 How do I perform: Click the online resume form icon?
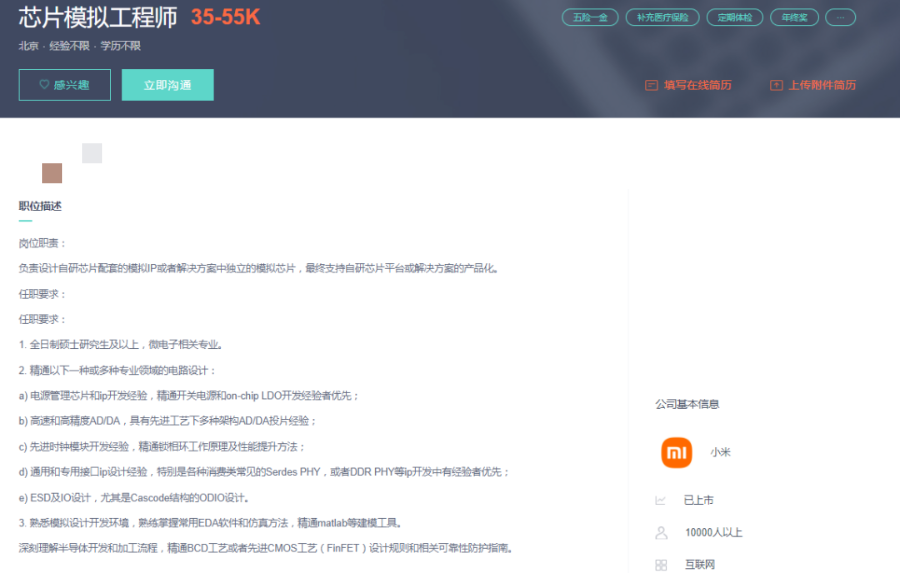pos(651,86)
